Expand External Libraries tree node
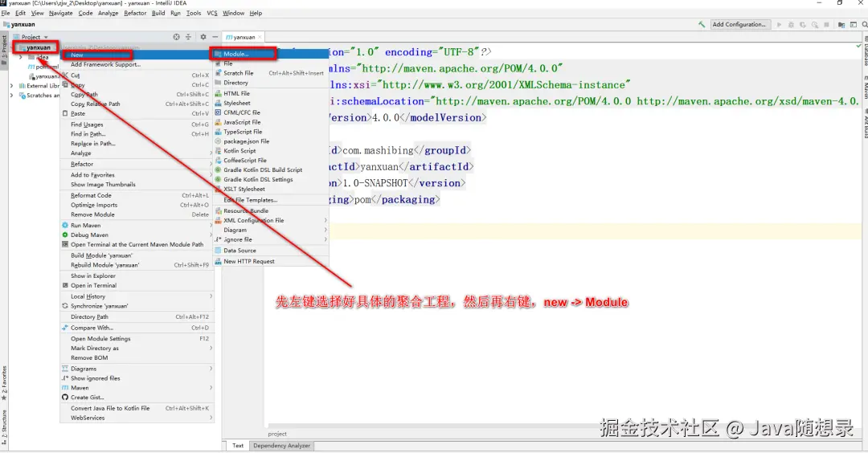Screen dimensions: 868x453 [11, 86]
